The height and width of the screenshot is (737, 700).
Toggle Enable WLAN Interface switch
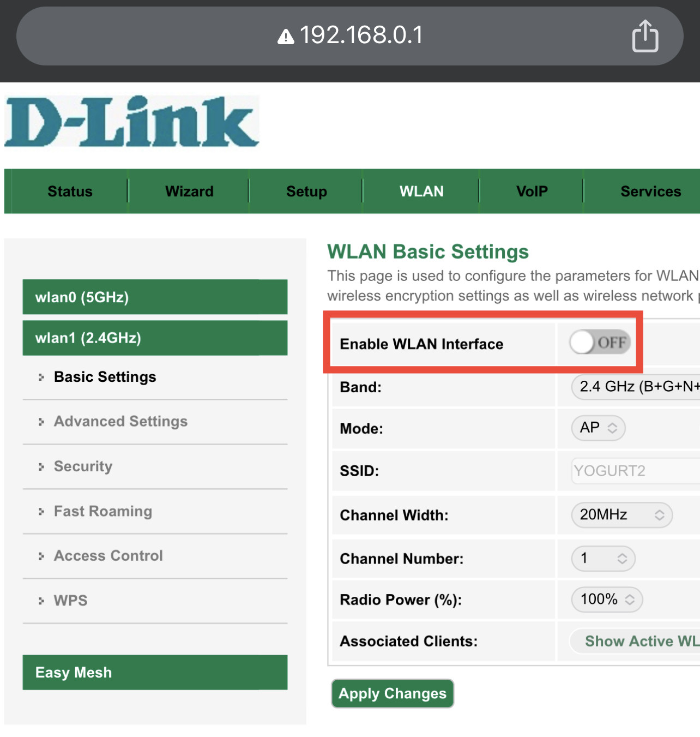(600, 343)
